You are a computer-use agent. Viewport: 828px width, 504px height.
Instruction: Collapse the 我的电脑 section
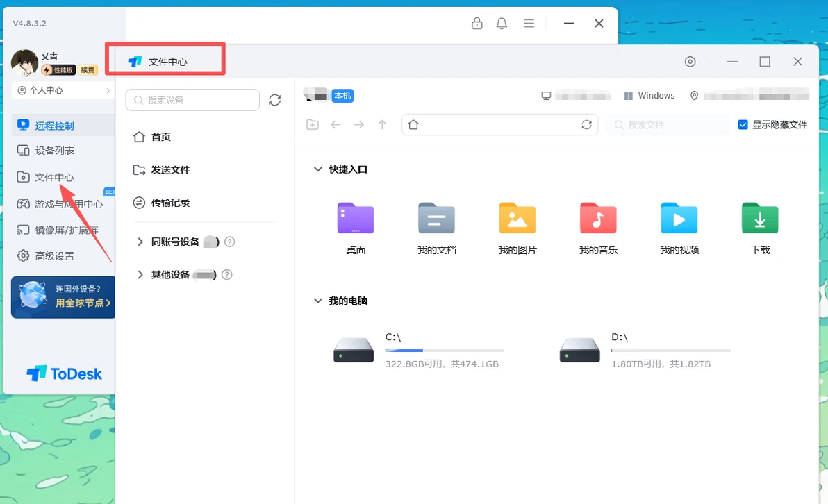pyautogui.click(x=318, y=301)
